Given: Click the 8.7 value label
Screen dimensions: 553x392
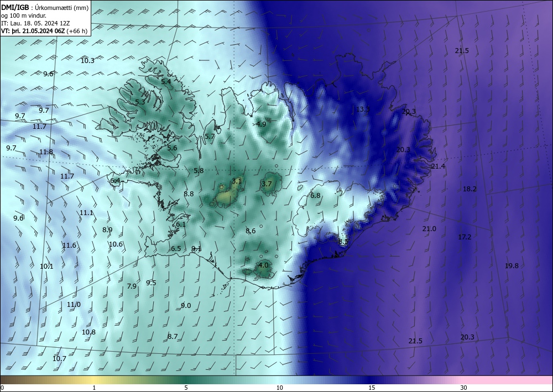Looking at the screenshot, I should pyautogui.click(x=173, y=337).
